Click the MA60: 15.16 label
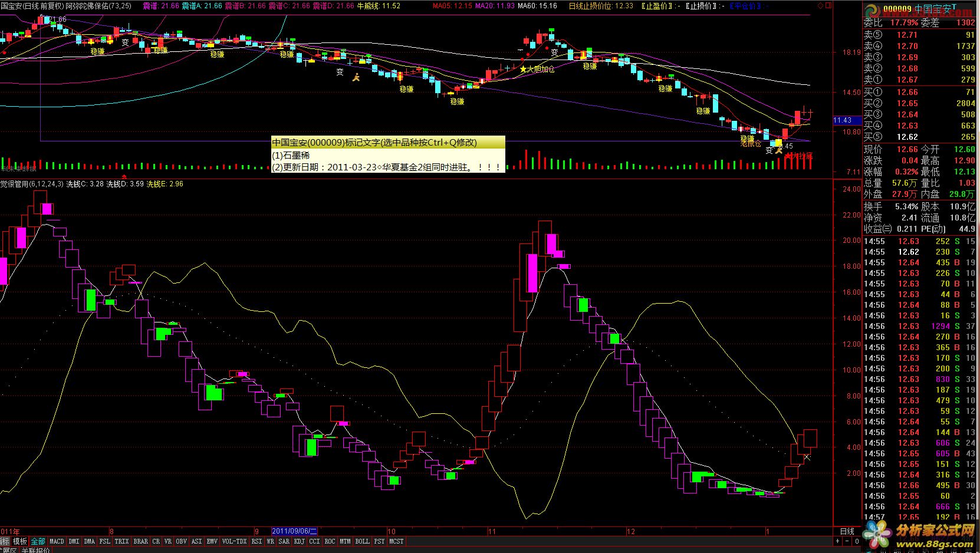 [x=537, y=6]
